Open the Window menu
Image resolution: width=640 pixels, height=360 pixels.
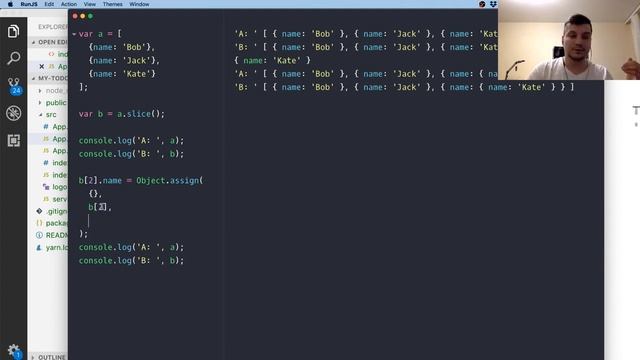[x=139, y=4]
